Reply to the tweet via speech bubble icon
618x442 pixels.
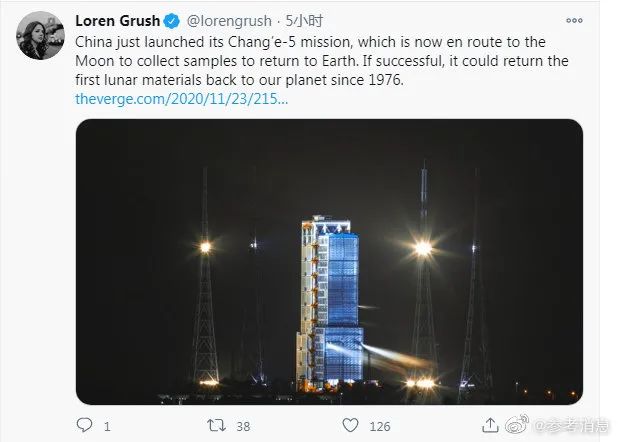pos(82,425)
